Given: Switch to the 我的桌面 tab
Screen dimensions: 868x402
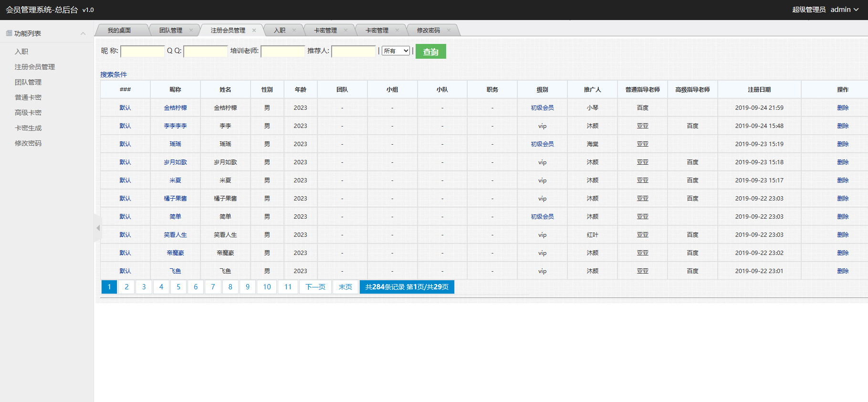Looking at the screenshot, I should point(119,30).
